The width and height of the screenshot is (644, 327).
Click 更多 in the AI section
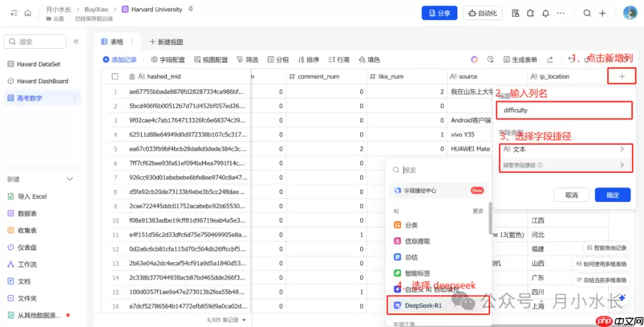click(x=478, y=211)
